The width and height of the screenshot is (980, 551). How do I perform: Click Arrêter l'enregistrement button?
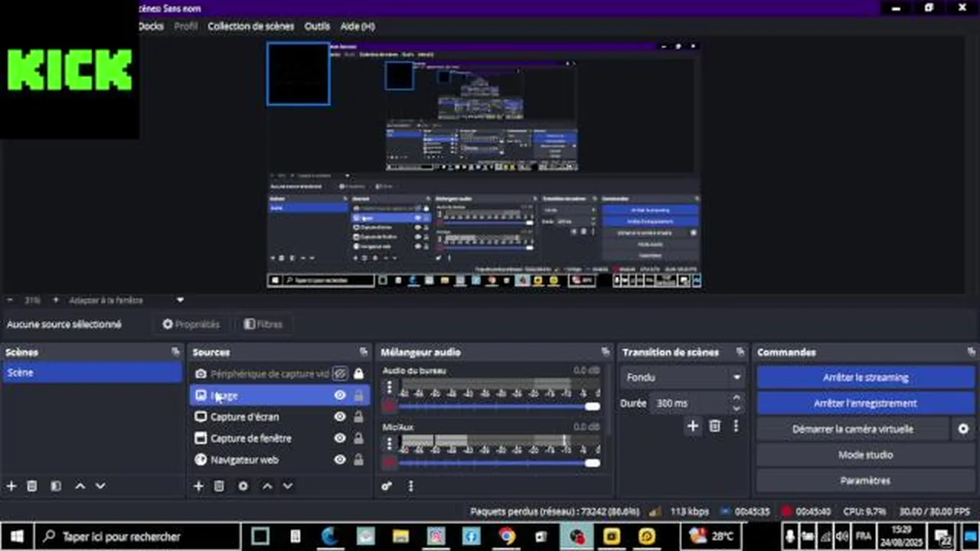(865, 403)
